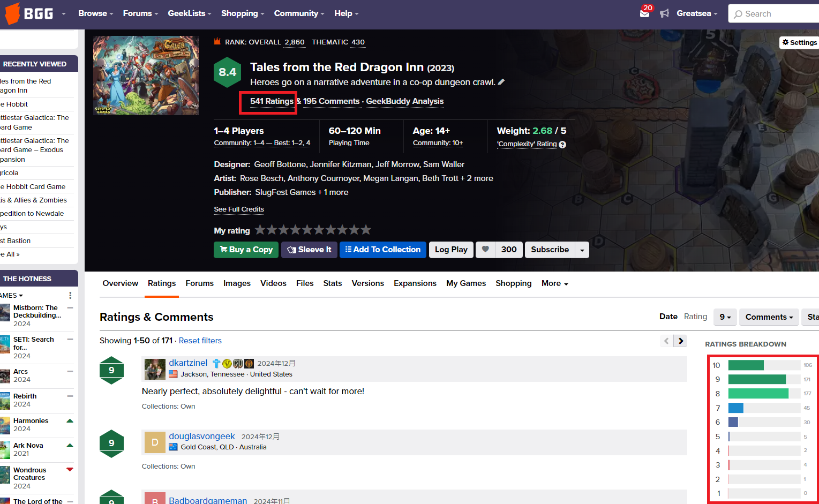Open the Greatsea user menu
This screenshot has width=819, height=504.
pyautogui.click(x=697, y=13)
